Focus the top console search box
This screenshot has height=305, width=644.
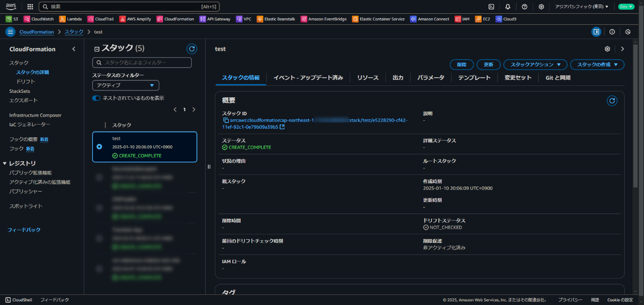tap(129, 7)
